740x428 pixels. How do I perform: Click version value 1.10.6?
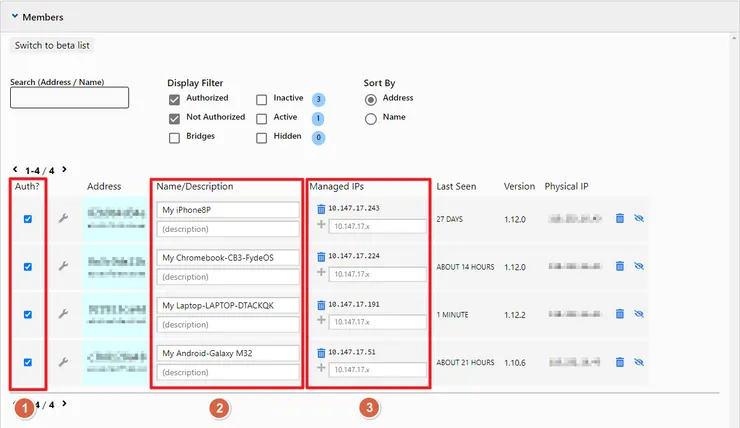[514, 362]
